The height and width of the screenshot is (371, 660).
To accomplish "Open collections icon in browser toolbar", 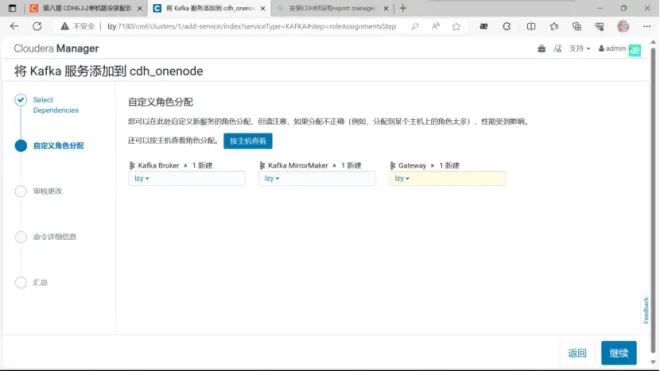I will pos(577,27).
